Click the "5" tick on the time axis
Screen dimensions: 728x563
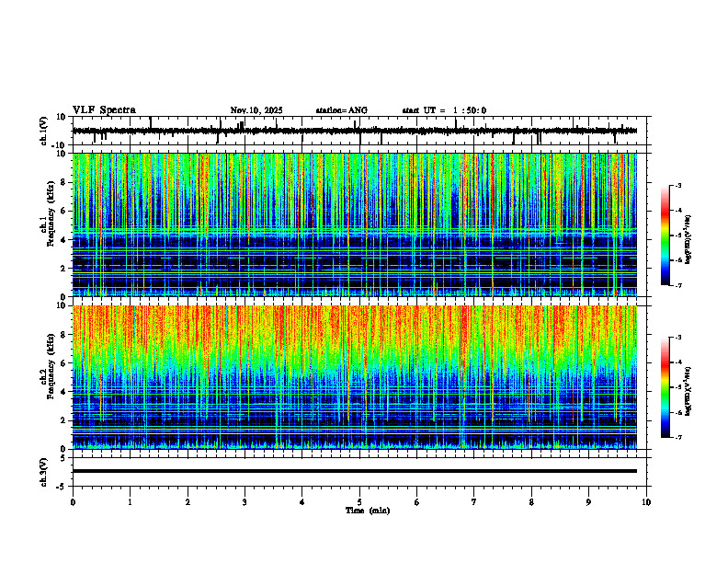pos(359,502)
